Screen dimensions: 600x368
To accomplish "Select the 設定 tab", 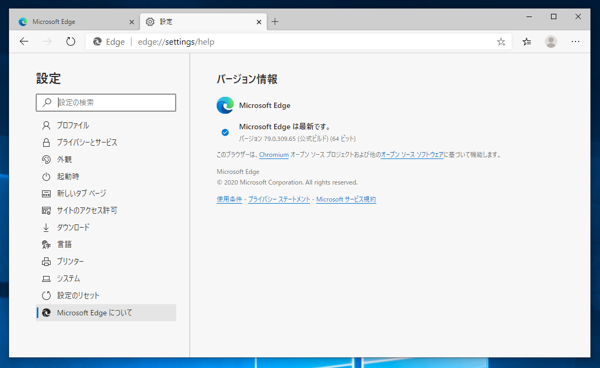I will (x=203, y=22).
